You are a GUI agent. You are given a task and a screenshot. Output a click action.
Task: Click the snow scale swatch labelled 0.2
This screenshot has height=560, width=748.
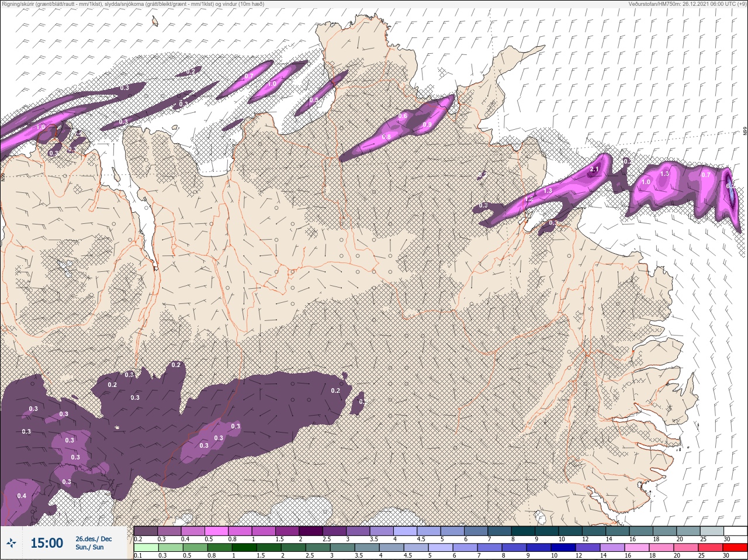146,531
